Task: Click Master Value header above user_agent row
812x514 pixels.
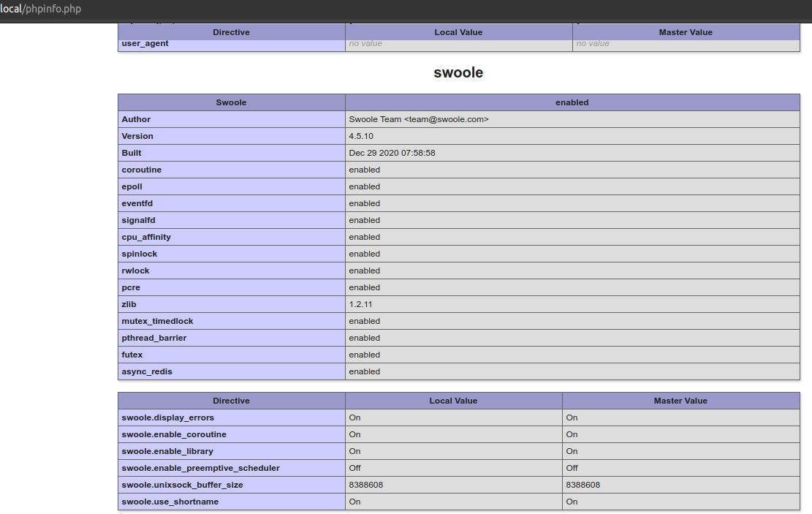Action: tap(686, 32)
